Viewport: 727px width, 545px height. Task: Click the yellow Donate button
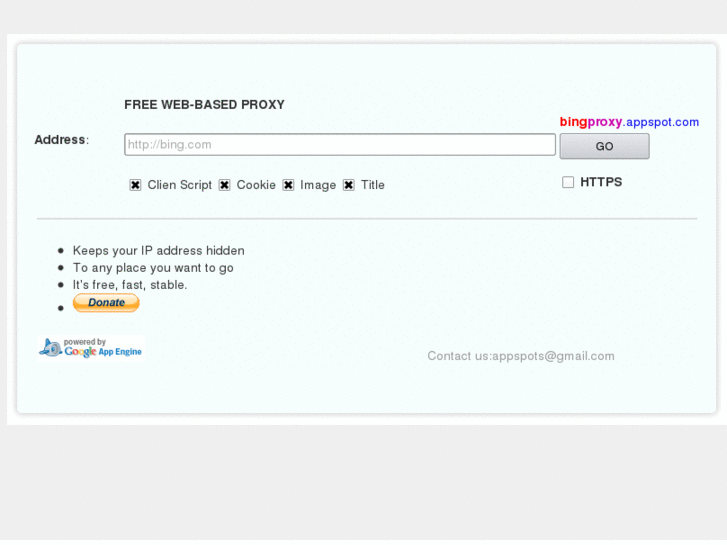coord(106,303)
